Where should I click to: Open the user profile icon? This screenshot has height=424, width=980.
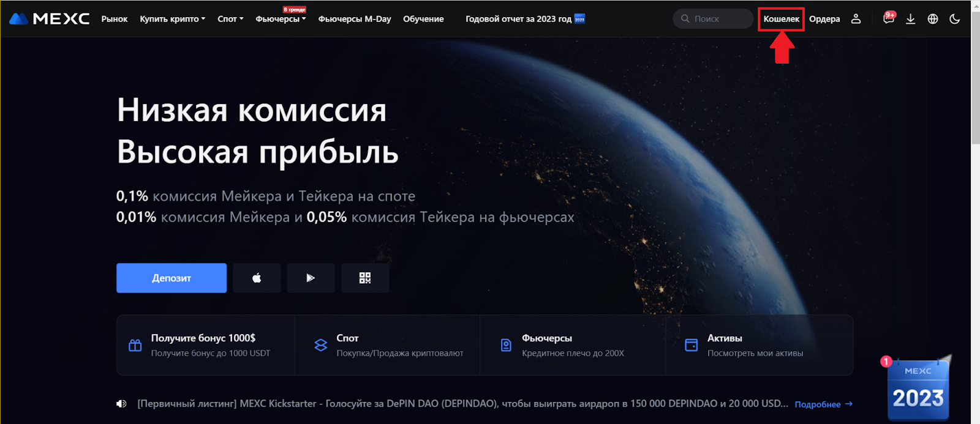856,19
